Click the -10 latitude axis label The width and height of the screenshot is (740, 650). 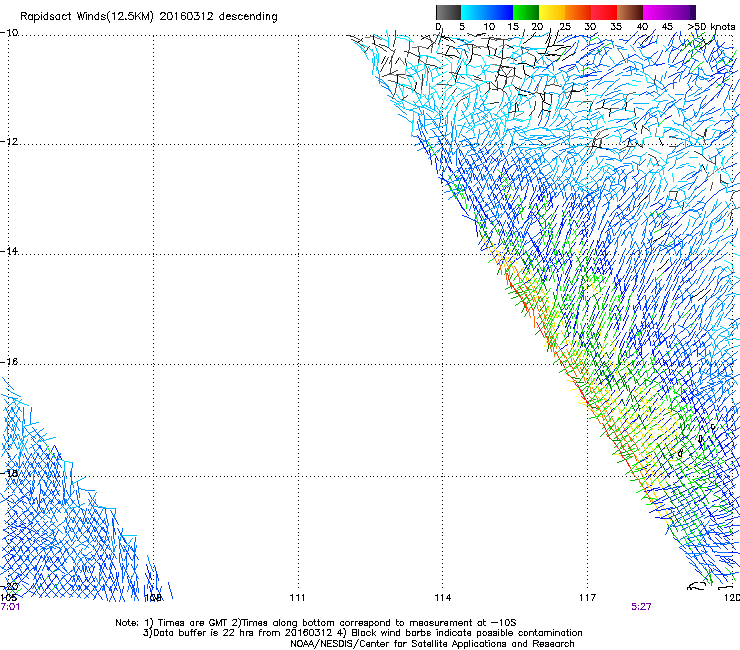pyautogui.click(x=9, y=32)
